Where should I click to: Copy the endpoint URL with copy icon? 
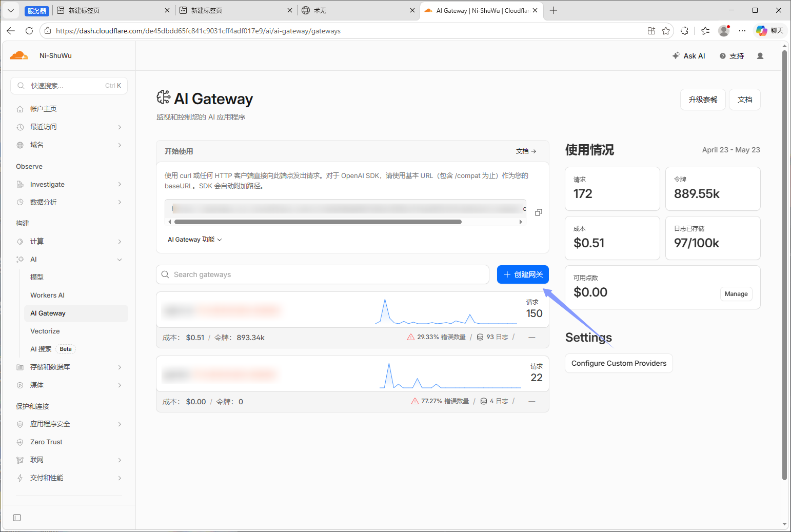(x=539, y=212)
